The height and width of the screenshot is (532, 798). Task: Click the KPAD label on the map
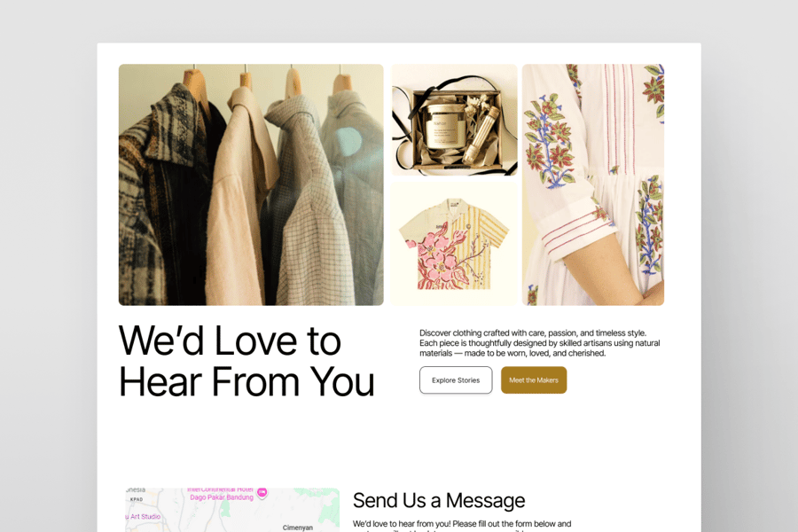137,499
